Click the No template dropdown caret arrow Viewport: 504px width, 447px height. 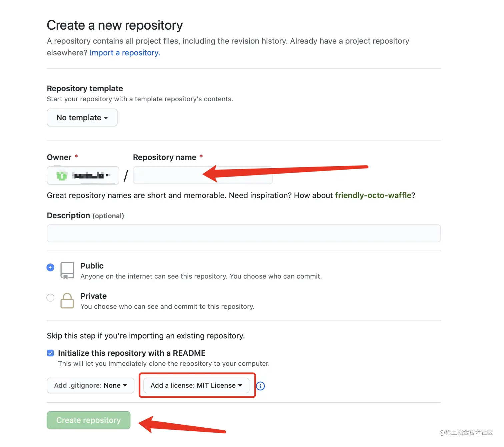pos(106,118)
